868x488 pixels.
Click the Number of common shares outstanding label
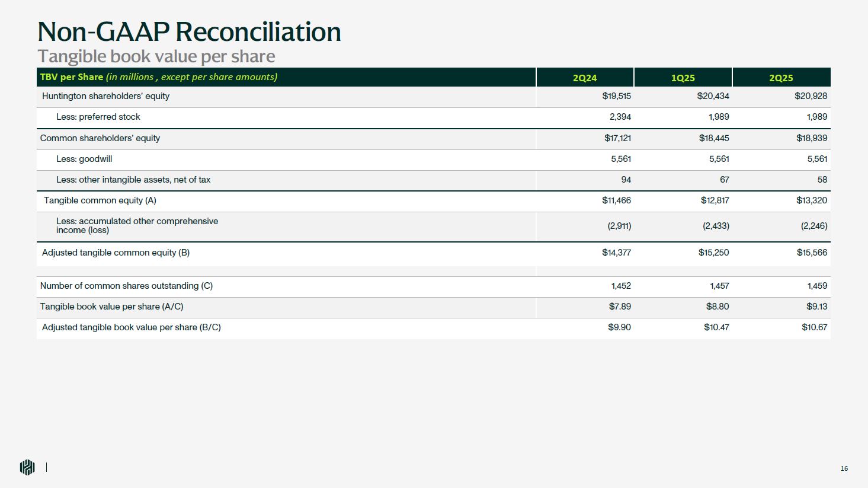click(126, 286)
